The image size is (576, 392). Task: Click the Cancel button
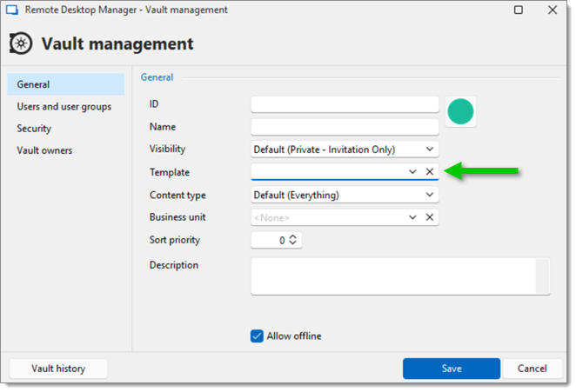[532, 369]
